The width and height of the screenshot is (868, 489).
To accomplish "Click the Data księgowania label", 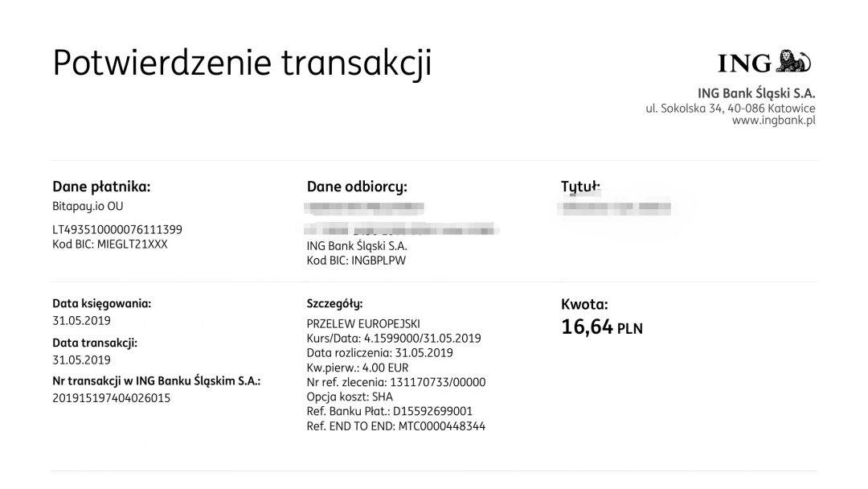I will (x=102, y=304).
